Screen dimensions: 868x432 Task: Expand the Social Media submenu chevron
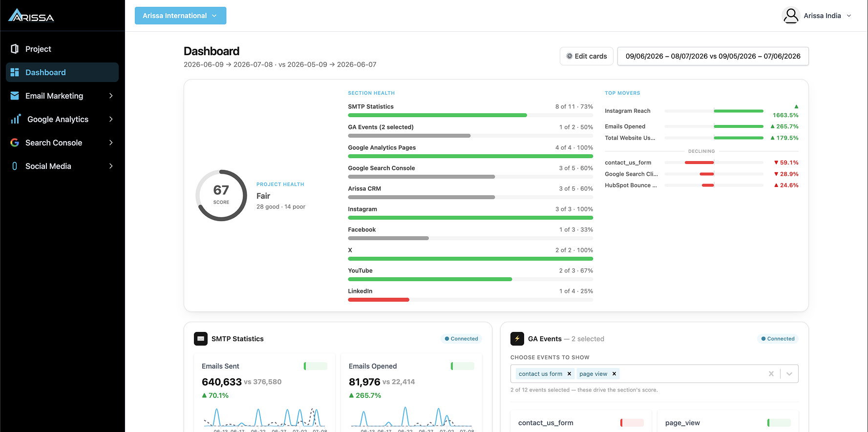pos(111,166)
